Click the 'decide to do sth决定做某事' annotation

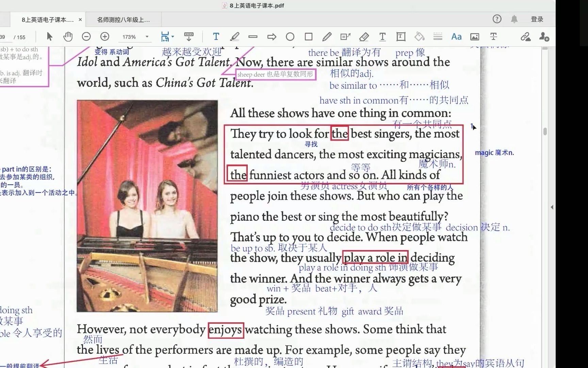[386, 227]
